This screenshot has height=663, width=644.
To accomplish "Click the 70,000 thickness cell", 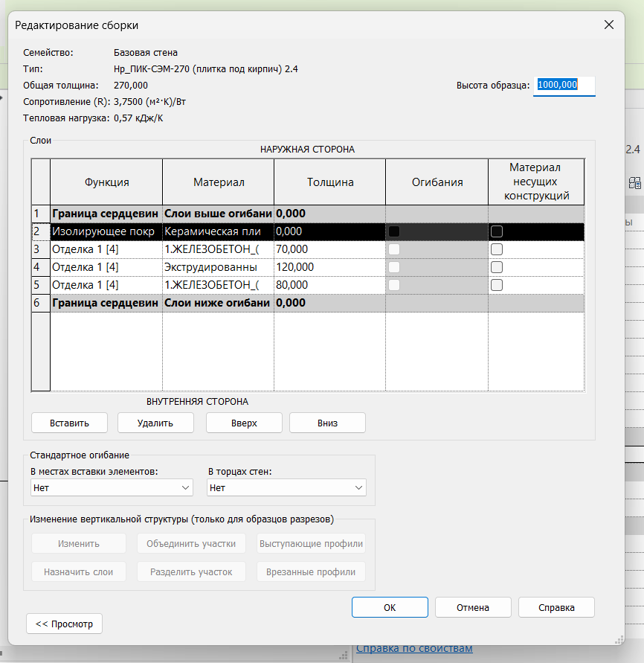I will [329, 249].
